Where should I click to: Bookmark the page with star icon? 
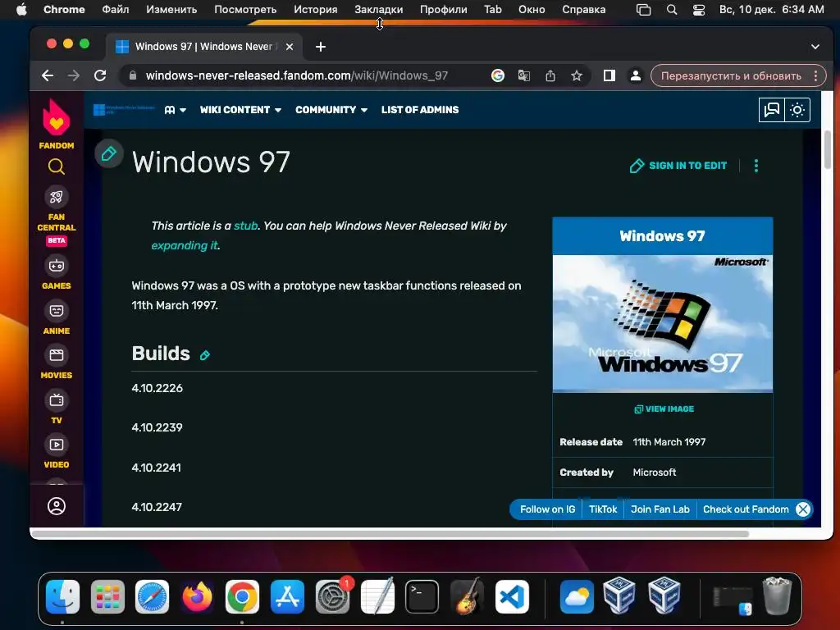pyautogui.click(x=577, y=75)
